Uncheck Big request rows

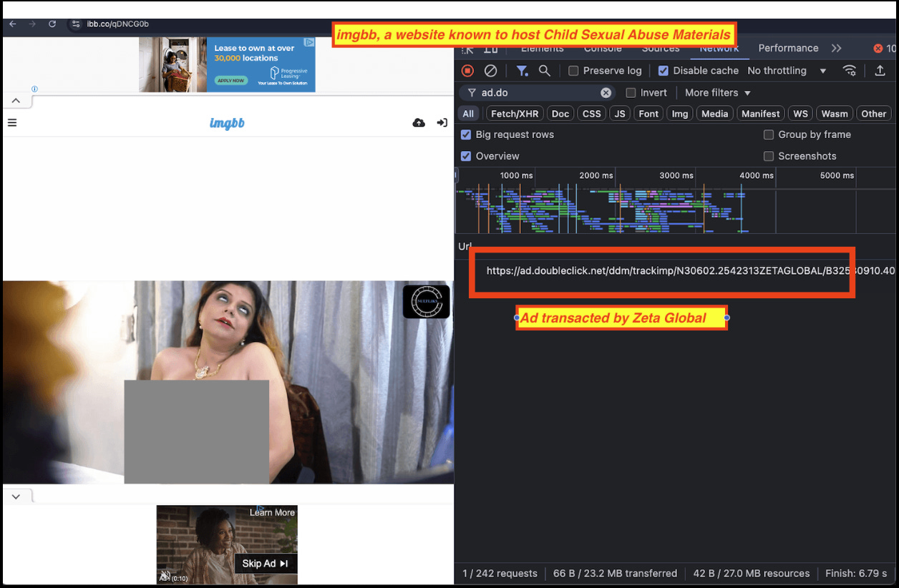[466, 134]
